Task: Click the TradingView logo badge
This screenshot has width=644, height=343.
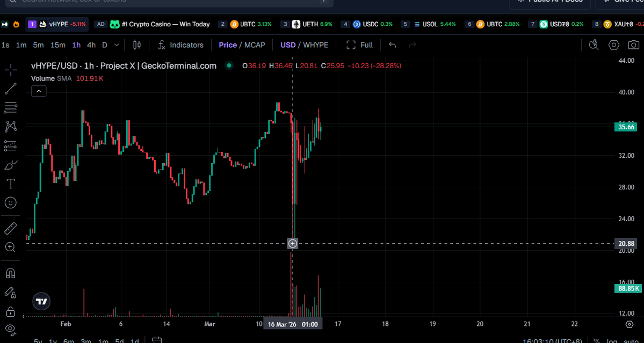Action: [41, 301]
